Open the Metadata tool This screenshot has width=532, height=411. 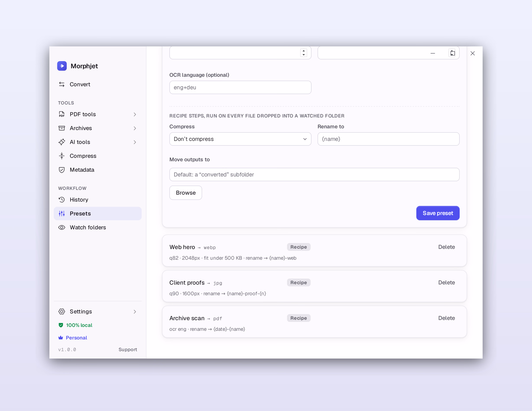(97, 170)
